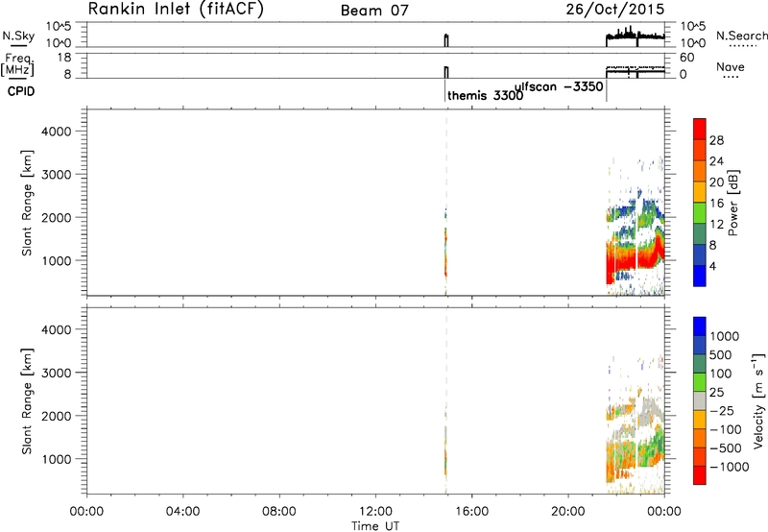Click the "Rankin Inlet (fitACF)" plot title

176,10
